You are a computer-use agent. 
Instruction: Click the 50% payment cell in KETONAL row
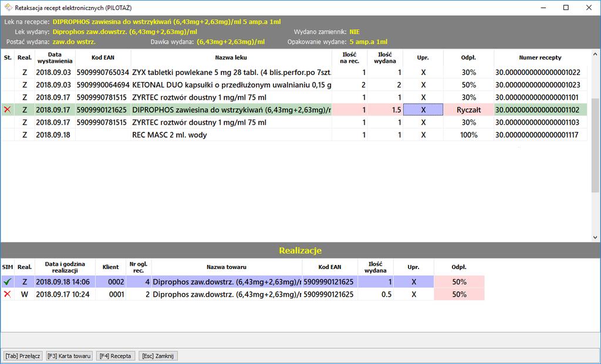[x=468, y=85]
